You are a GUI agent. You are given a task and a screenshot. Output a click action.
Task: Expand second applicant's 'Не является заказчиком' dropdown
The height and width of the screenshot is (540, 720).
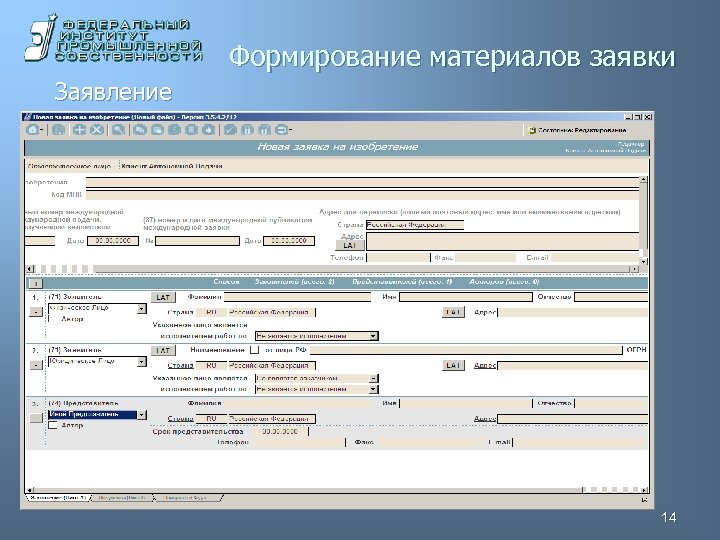click(374, 378)
